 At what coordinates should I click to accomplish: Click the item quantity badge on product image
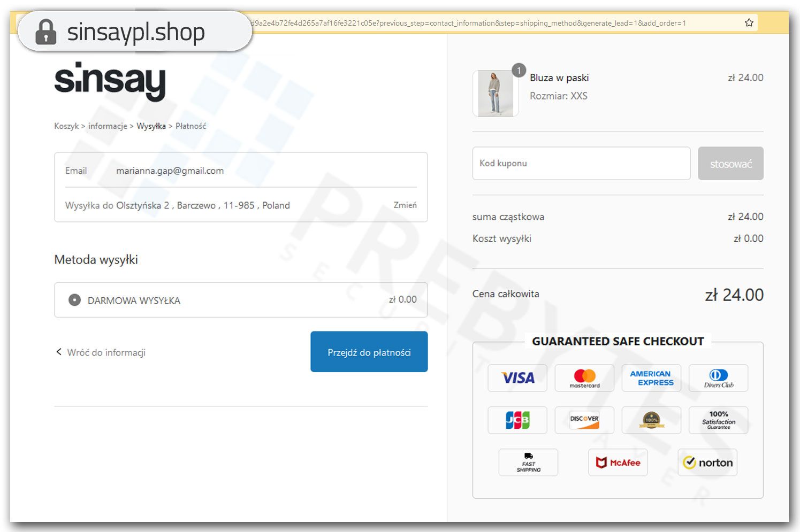[x=519, y=71]
